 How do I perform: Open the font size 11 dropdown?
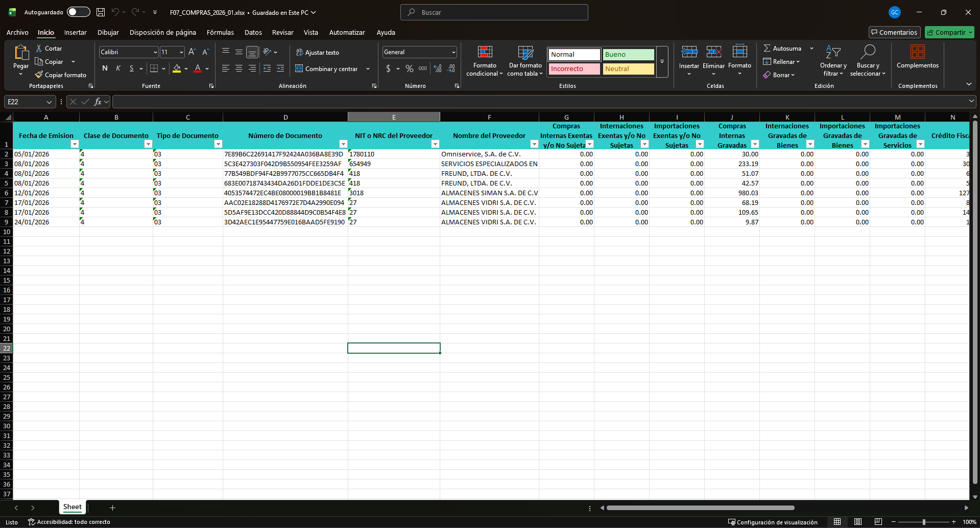pyautogui.click(x=181, y=52)
